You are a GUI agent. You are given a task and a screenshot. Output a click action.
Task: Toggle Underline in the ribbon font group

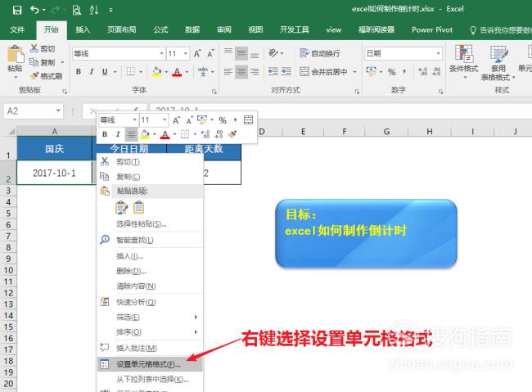[105, 72]
